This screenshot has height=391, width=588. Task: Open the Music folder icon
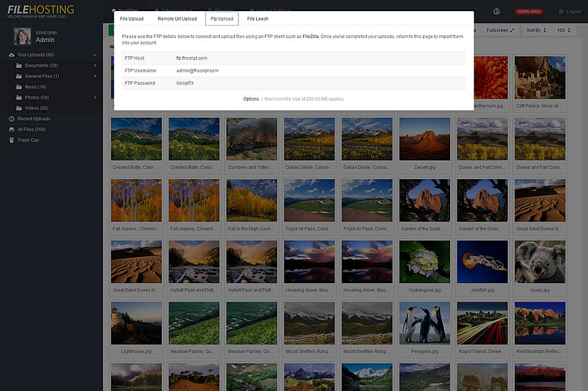pos(19,87)
